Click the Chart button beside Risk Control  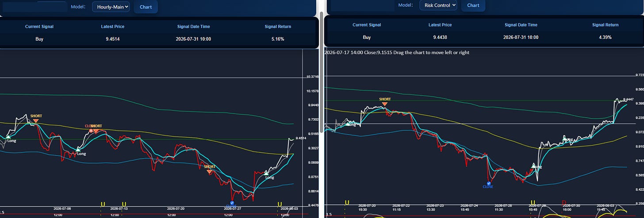[473, 5]
